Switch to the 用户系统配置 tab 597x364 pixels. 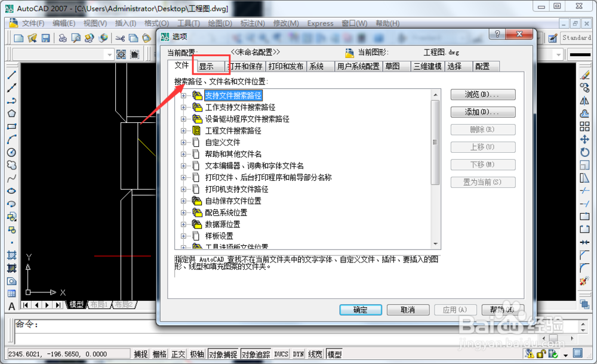point(358,67)
